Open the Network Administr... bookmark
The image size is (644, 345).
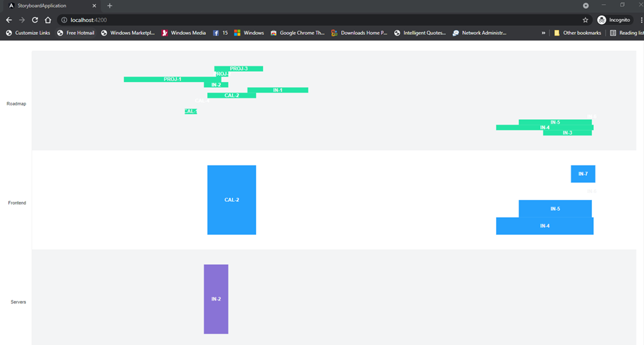click(x=480, y=33)
